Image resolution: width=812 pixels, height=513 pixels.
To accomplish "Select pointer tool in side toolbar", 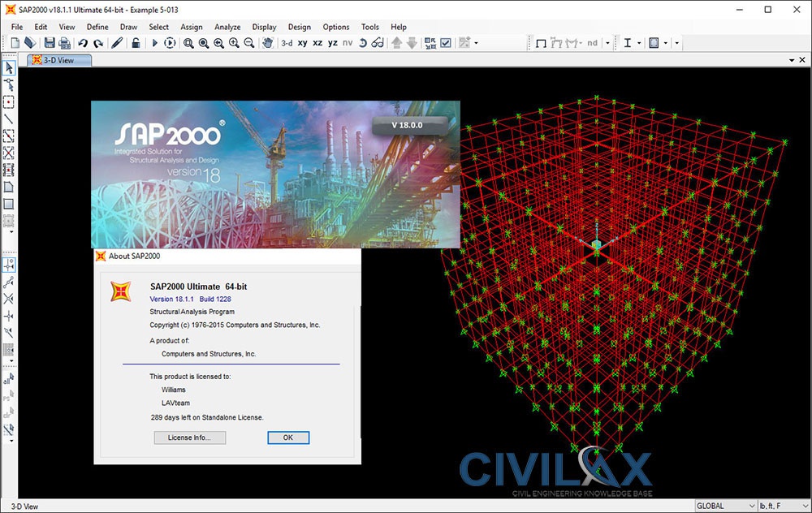I will pyautogui.click(x=9, y=68).
